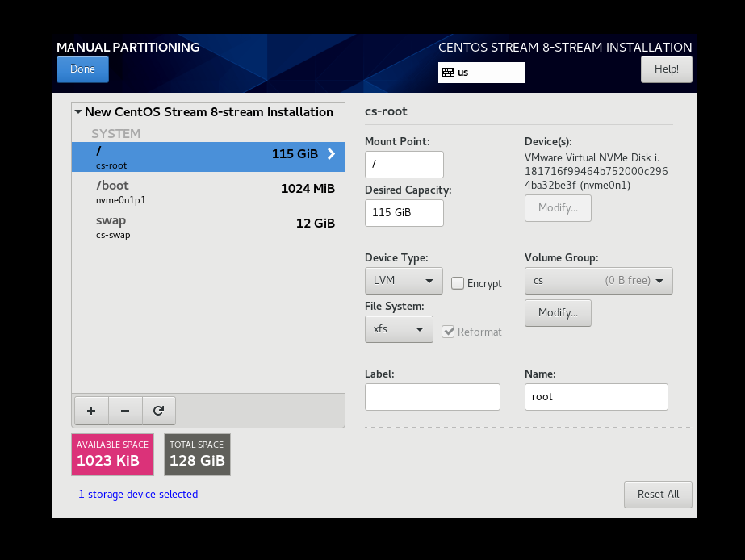Click the chevron arrow on the root partition row
The height and width of the screenshot is (560, 745).
(x=331, y=154)
